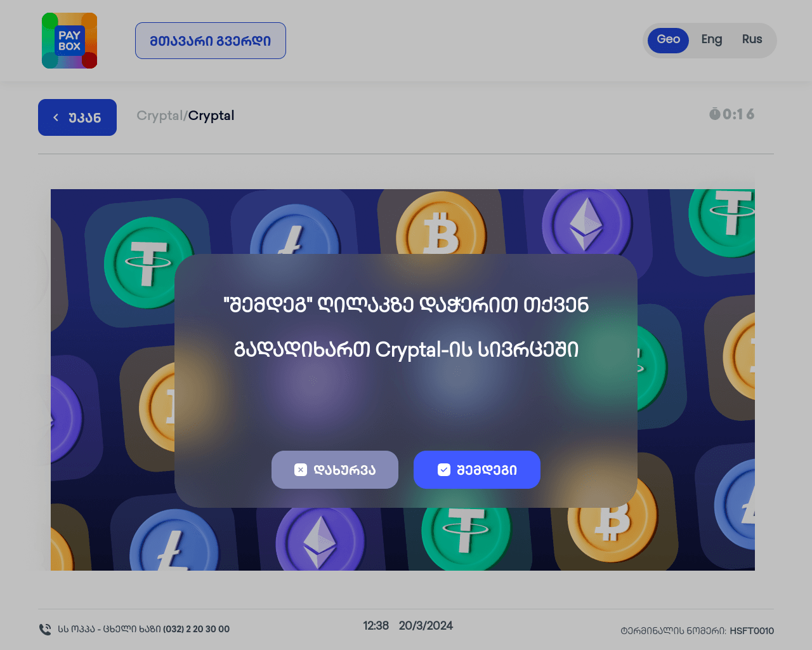Click the terminal number HSFT0010

(x=752, y=631)
